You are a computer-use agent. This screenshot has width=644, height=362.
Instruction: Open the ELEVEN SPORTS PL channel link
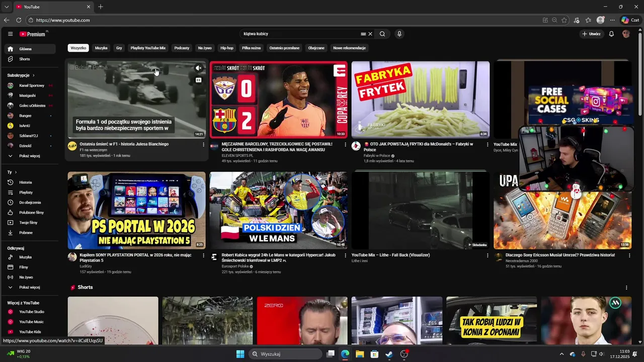pyautogui.click(x=237, y=155)
